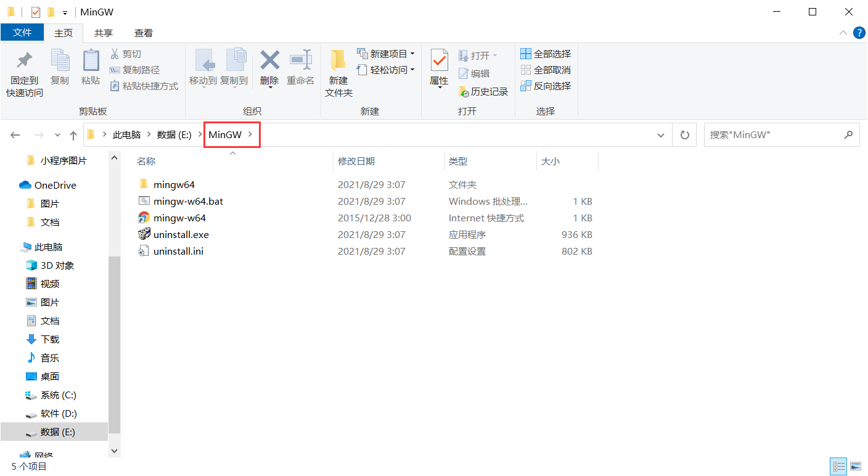
Task: Click the Forward navigation arrow
Action: (x=39, y=135)
